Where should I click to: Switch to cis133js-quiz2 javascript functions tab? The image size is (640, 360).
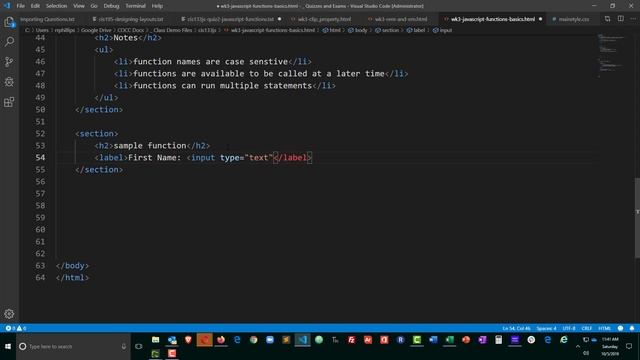click(x=231, y=19)
